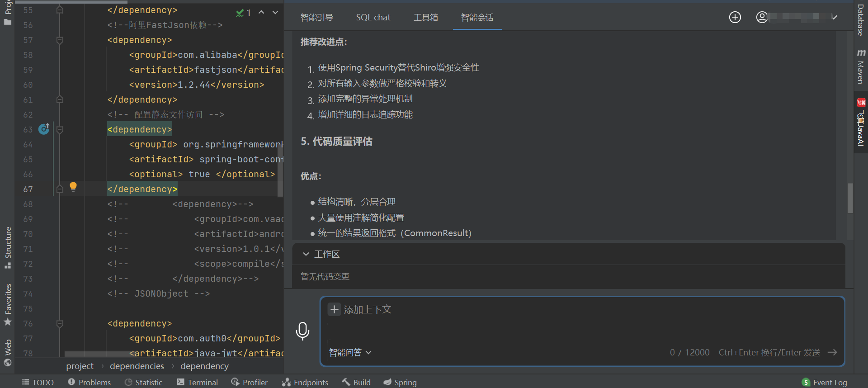Open the Spring tool window
868x388 pixels.
(x=401, y=382)
